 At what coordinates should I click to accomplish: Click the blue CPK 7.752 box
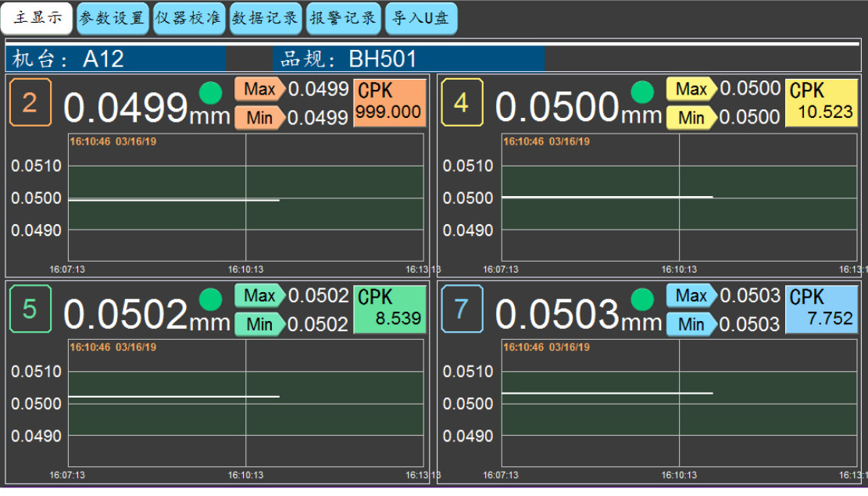[x=821, y=309]
